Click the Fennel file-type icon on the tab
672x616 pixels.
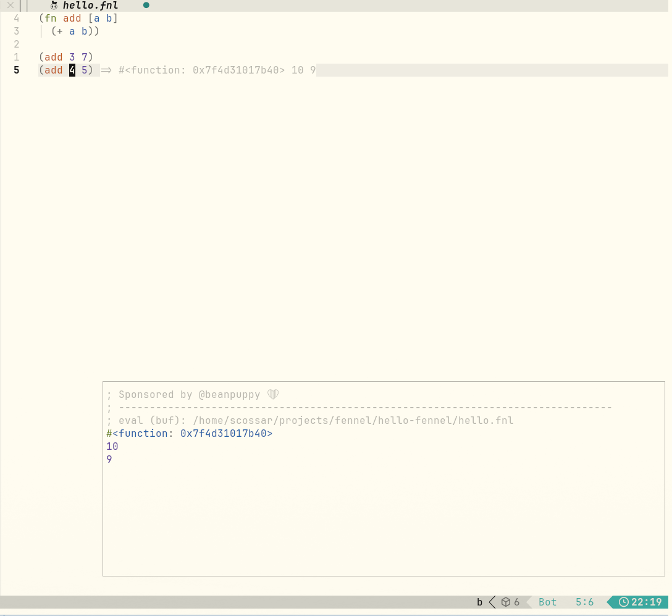[x=54, y=5]
